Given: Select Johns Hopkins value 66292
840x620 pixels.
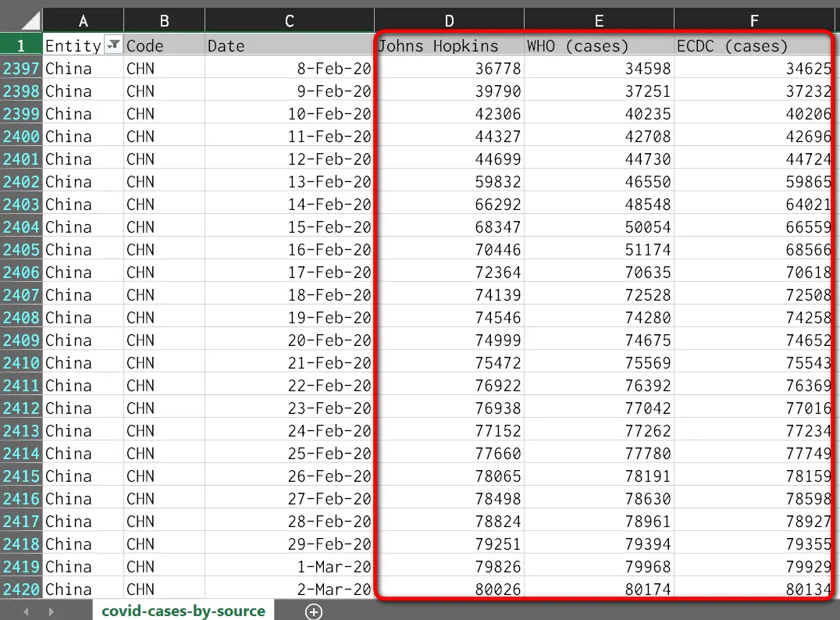Looking at the screenshot, I should tap(449, 204).
